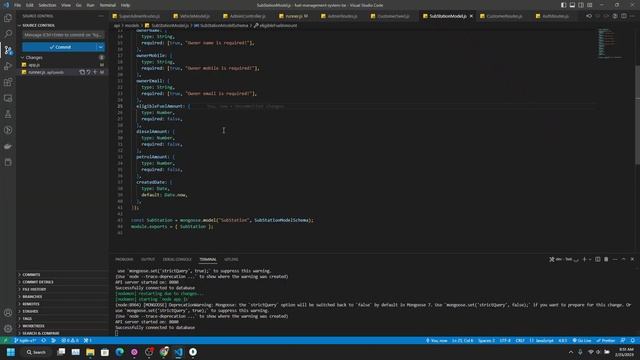Open commit options dropdown arrow
The height and width of the screenshot is (360, 640).
coord(100,47)
